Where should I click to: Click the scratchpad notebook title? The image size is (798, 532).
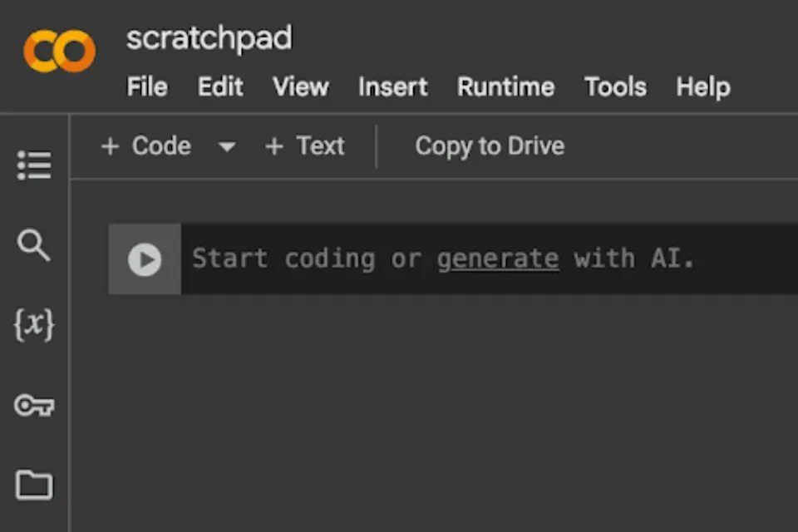pos(209,38)
